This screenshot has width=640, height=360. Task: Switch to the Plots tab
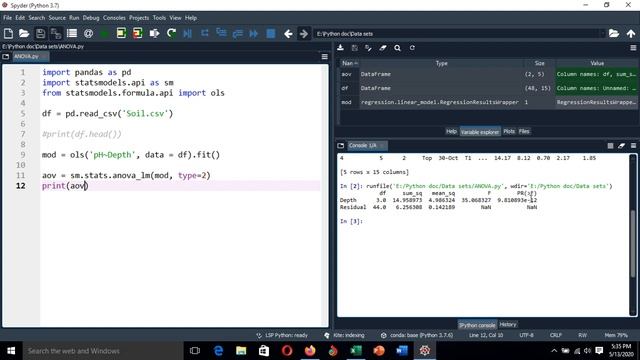point(509,131)
